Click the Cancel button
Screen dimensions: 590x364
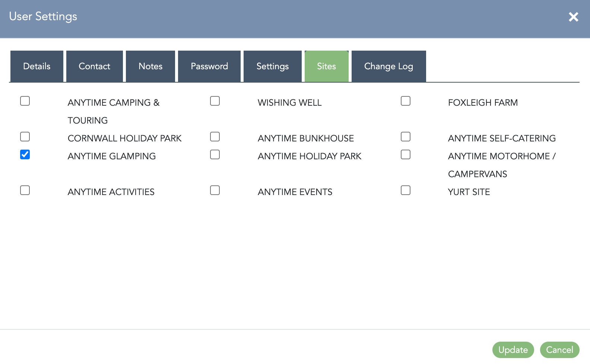(x=560, y=350)
